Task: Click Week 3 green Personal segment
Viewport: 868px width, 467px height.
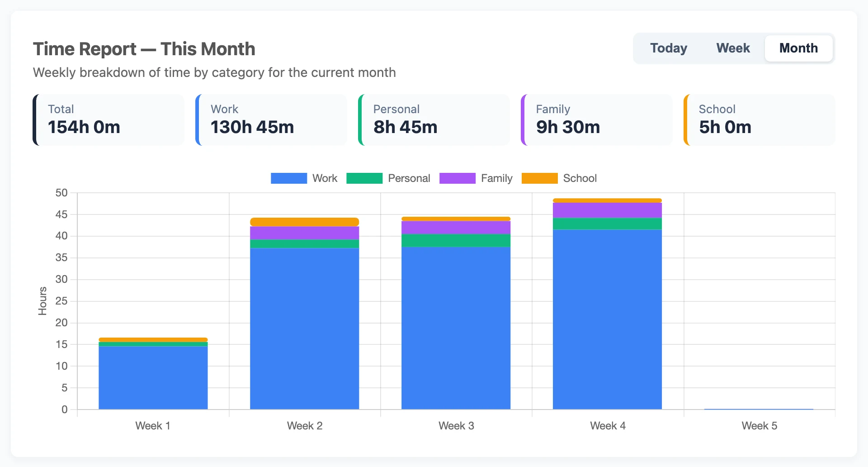Action: (x=456, y=240)
